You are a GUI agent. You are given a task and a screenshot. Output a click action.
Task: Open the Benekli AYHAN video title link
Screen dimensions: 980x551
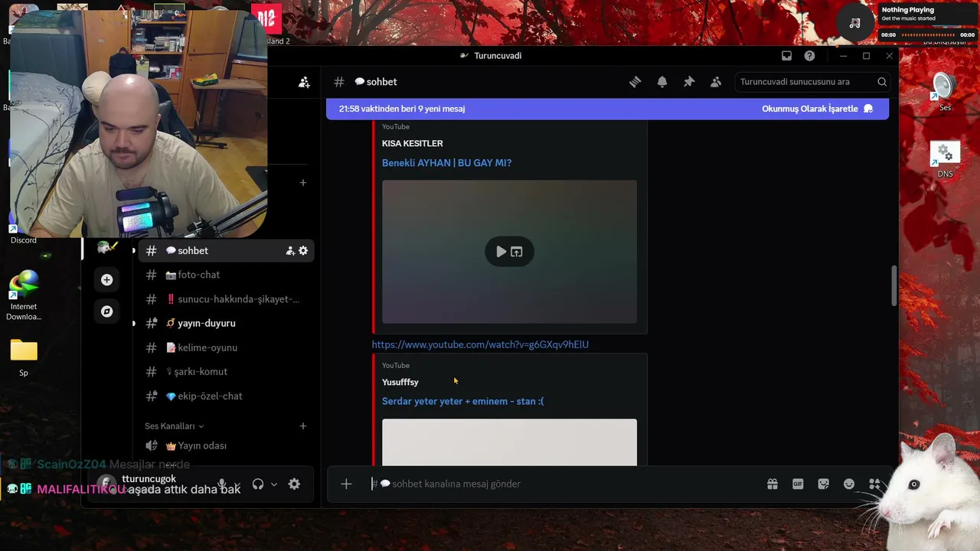tap(446, 163)
